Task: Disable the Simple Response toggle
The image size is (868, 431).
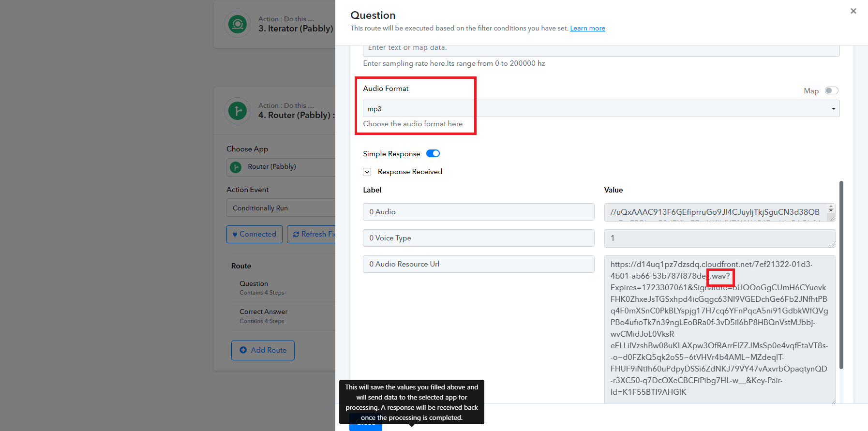Action: coord(433,153)
